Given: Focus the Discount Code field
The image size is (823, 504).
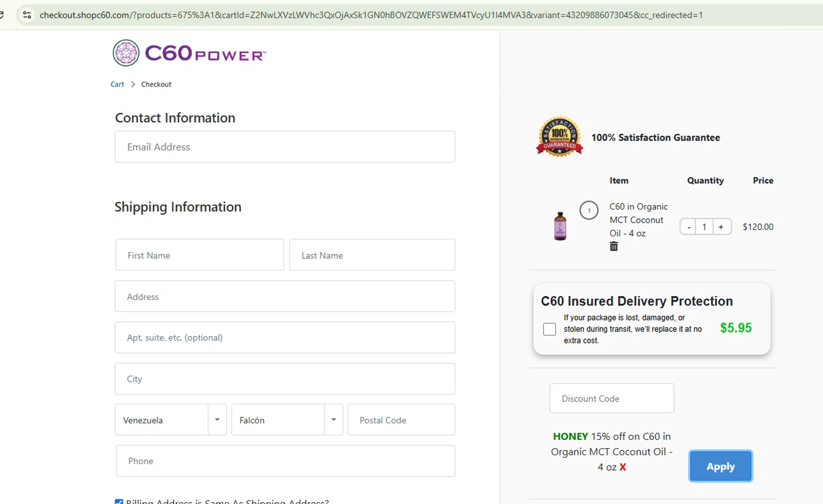Looking at the screenshot, I should (x=612, y=399).
